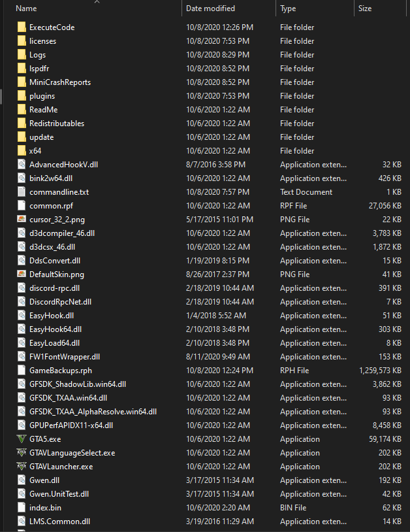410x532 pixels.
Task: Select the GFSDK_TXAA.win64.dll file name
Action: (x=68, y=398)
